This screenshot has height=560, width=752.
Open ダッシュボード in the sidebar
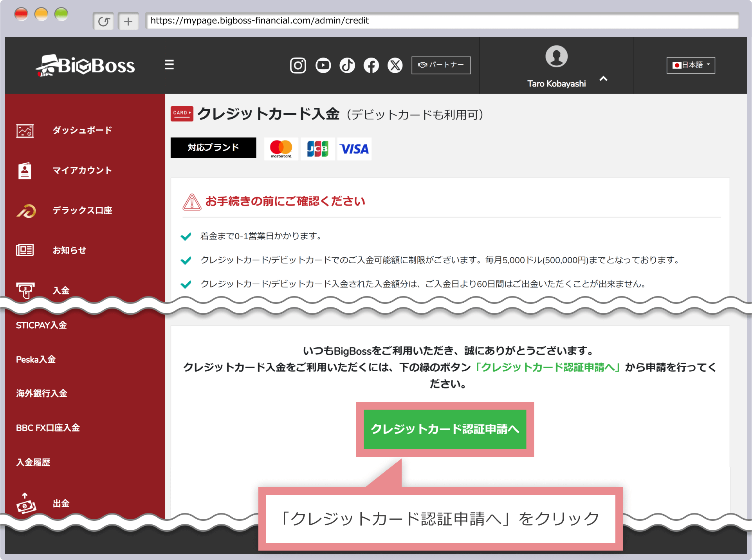(82, 130)
